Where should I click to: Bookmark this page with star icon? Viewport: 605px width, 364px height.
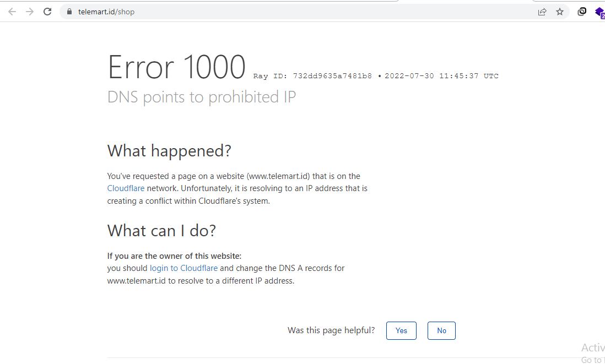[x=560, y=12]
